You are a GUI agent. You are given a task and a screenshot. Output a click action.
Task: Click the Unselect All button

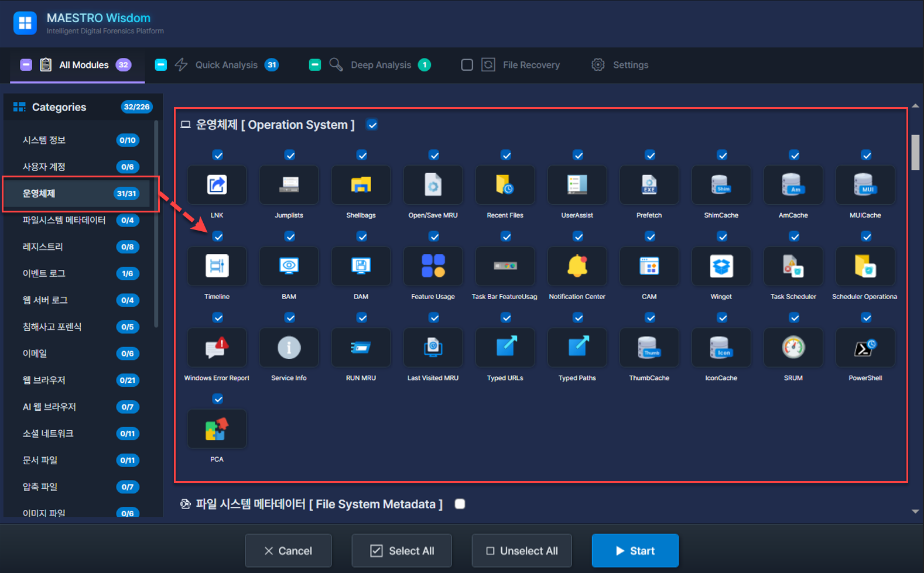[x=521, y=551]
